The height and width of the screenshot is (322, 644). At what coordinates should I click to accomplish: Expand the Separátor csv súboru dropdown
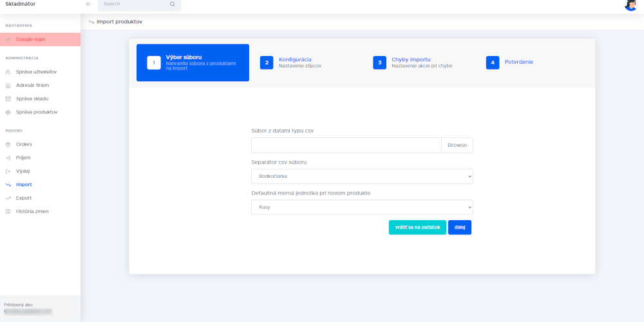[362, 176]
